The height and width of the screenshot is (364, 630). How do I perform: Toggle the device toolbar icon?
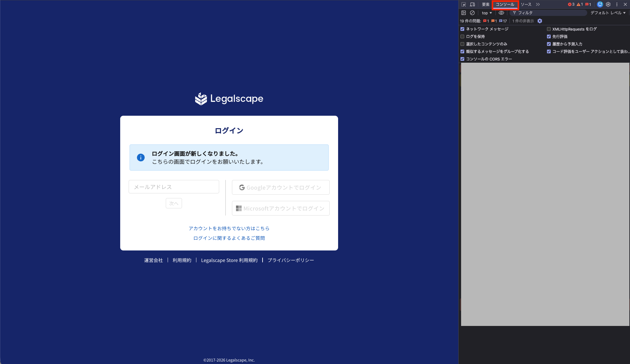point(472,4)
